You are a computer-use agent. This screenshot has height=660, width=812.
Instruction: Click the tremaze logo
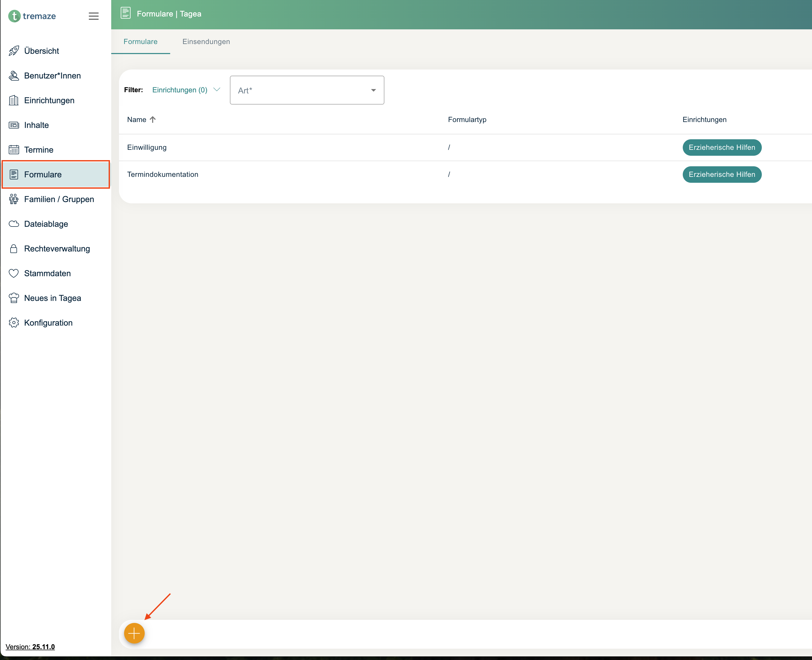pos(32,16)
